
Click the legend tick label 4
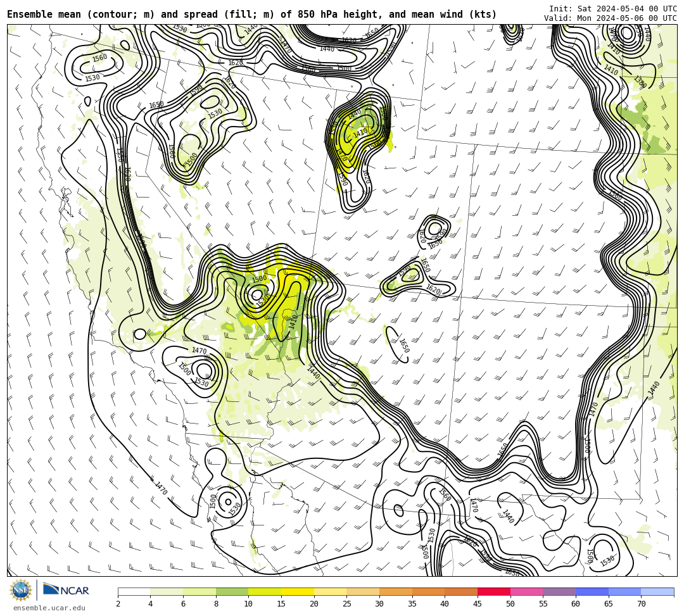151,604
